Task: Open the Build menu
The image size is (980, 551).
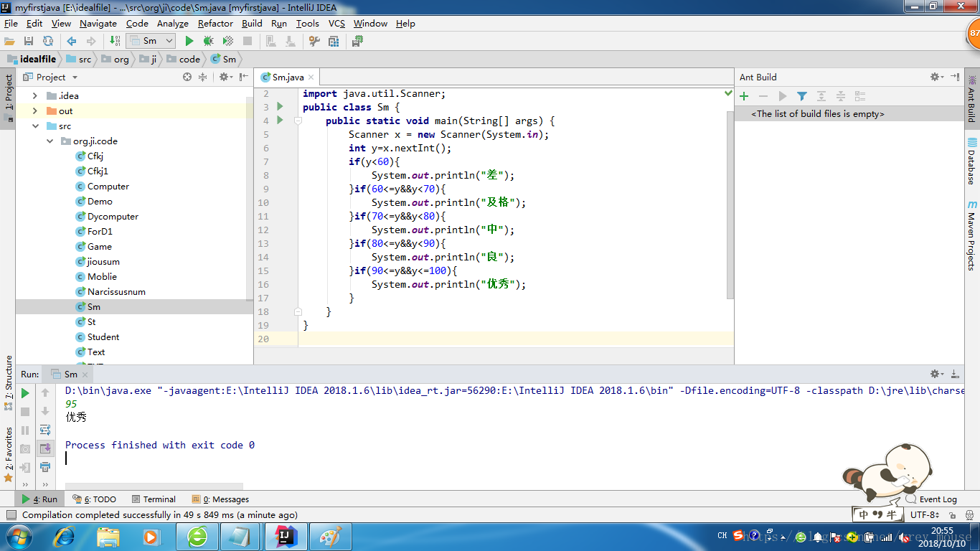Action: (x=252, y=23)
